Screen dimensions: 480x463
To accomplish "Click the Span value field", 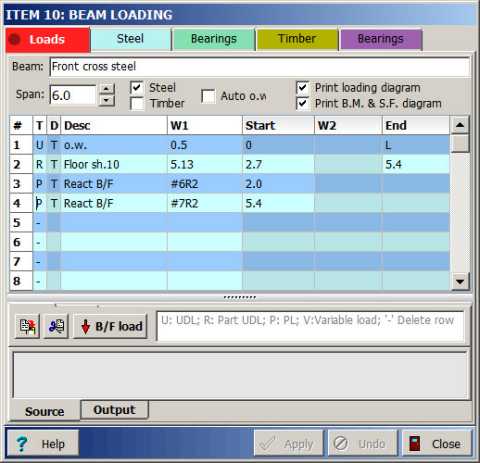I will click(x=73, y=95).
